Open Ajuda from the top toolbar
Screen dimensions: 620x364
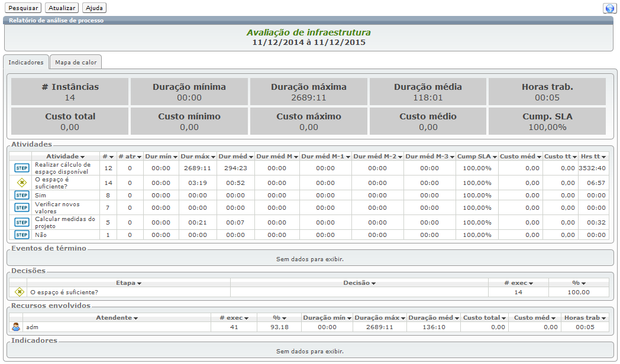click(x=94, y=8)
